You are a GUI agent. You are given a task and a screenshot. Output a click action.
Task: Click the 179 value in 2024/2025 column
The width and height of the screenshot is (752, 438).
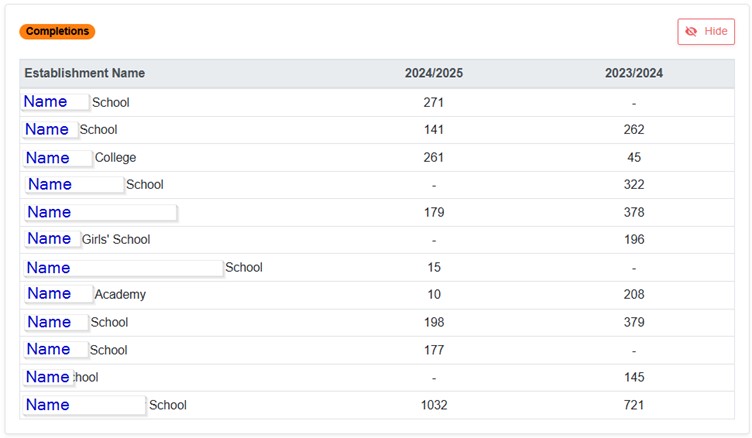[x=434, y=213]
